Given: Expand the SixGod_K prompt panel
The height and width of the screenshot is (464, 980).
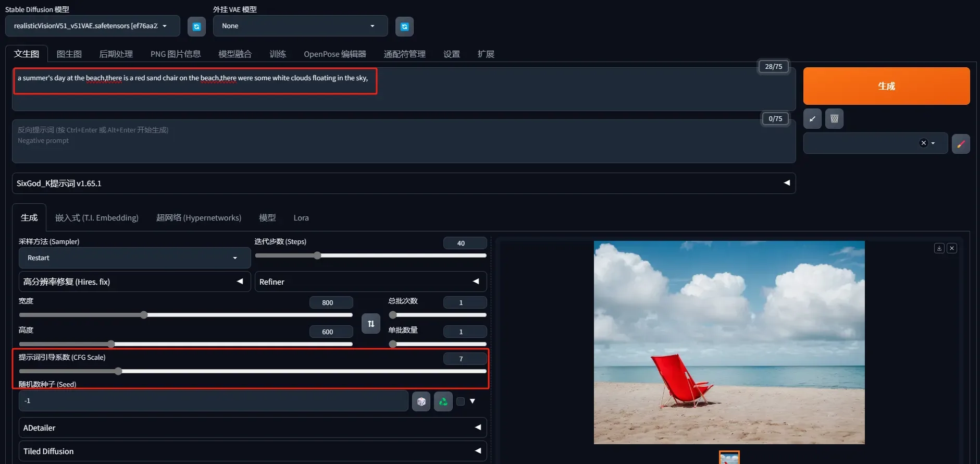Looking at the screenshot, I should point(404,184).
